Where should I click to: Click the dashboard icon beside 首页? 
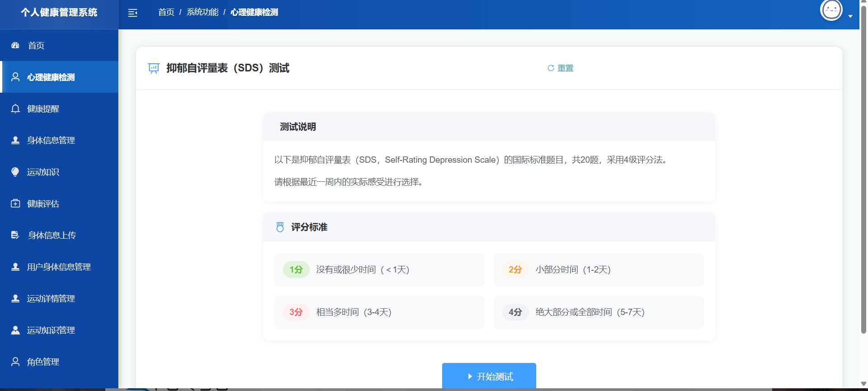pyautogui.click(x=15, y=45)
